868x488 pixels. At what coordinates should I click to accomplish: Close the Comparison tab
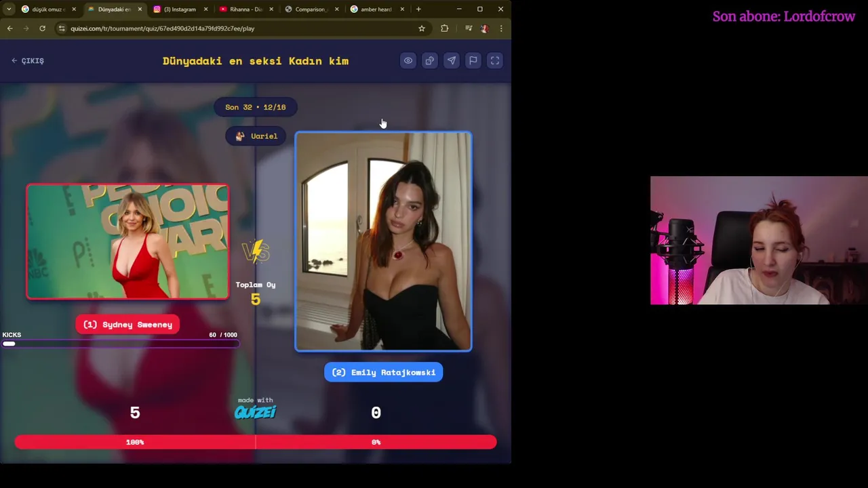(x=336, y=9)
